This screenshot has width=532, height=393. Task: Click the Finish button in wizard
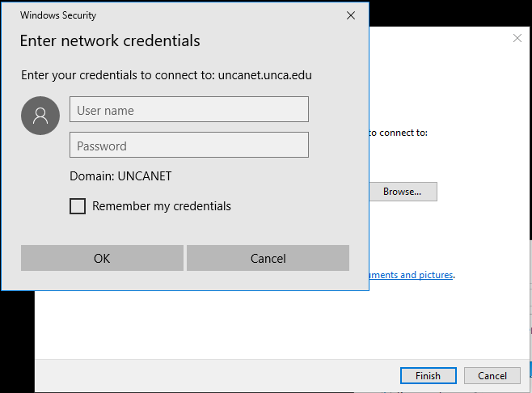coord(428,375)
